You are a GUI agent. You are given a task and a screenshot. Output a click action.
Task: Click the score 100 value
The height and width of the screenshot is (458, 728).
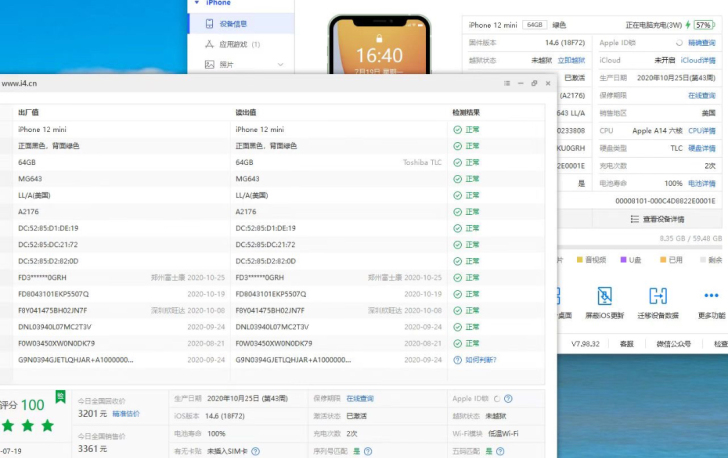(x=32, y=405)
